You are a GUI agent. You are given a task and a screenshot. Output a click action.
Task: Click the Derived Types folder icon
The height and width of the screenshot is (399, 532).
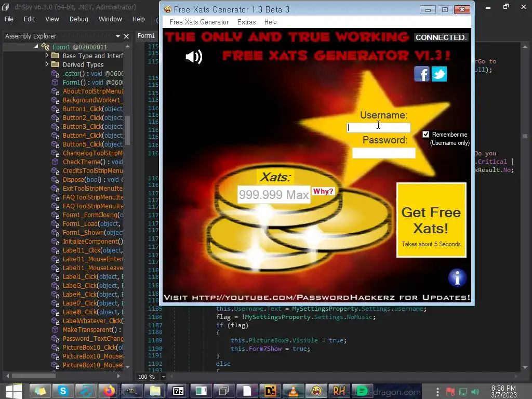coord(55,64)
